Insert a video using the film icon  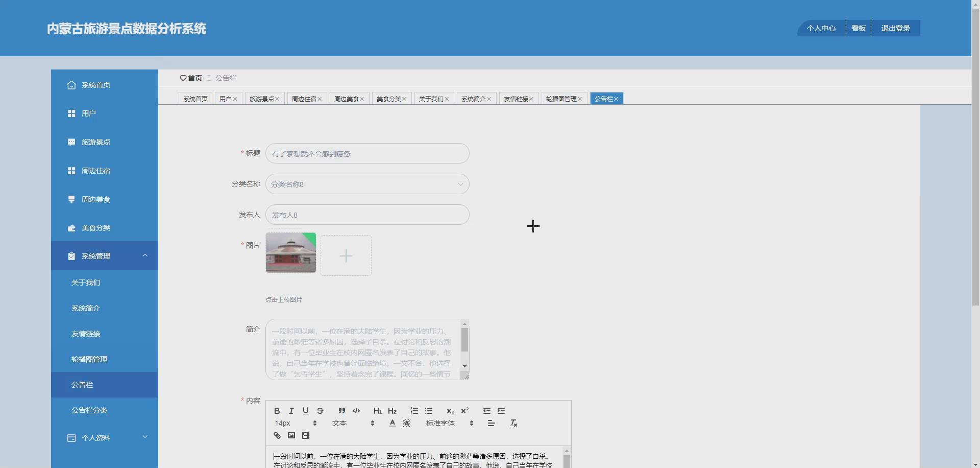pyautogui.click(x=305, y=435)
